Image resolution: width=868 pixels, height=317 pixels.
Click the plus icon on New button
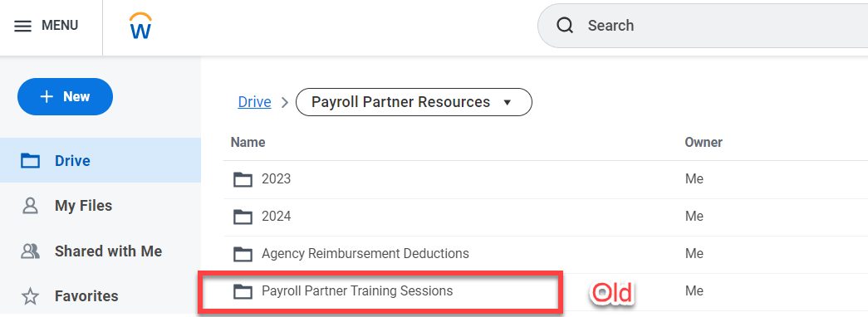click(47, 97)
